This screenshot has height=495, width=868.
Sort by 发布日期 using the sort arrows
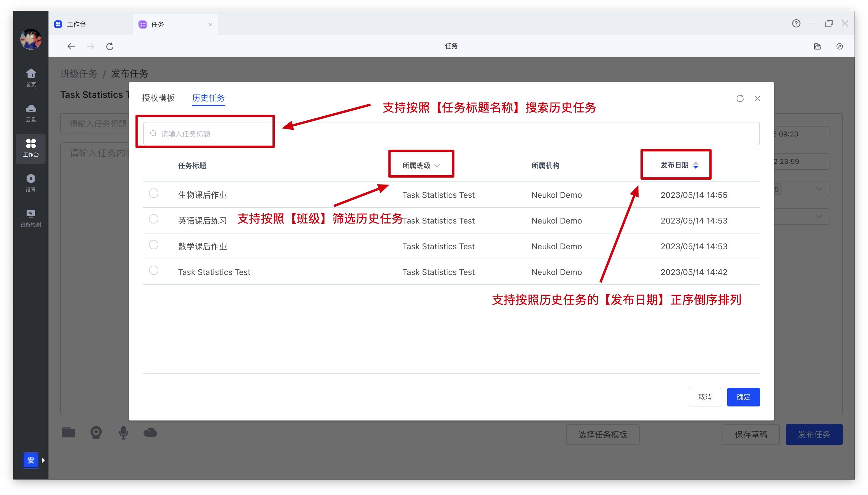click(x=695, y=165)
